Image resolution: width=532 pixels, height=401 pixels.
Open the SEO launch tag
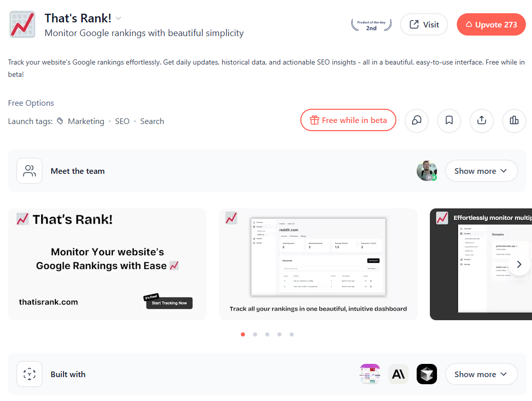pos(122,121)
